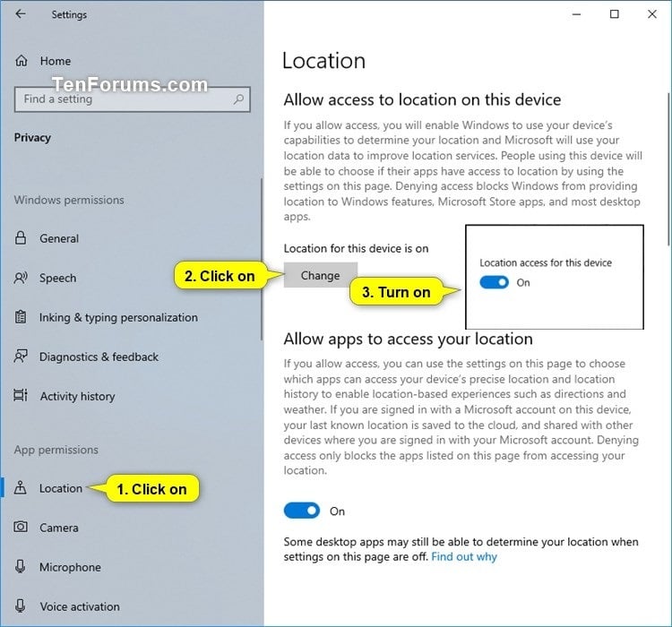Viewport: 672px width, 627px height.
Task: Select the Speech icon
Action: (21, 278)
